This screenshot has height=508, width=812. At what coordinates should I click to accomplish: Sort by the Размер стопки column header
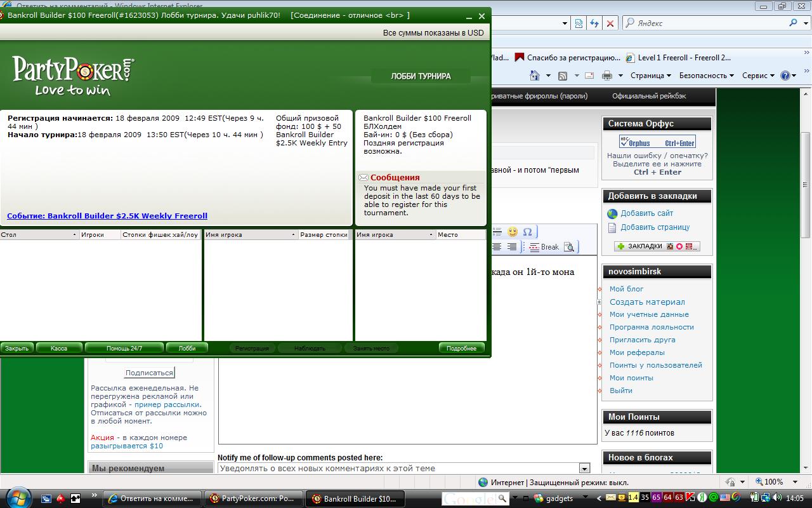point(324,234)
